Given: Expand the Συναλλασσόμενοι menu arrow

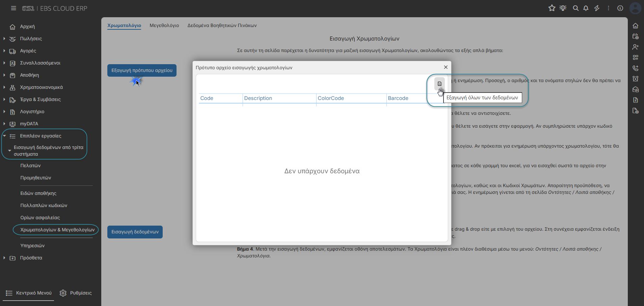Looking at the screenshot, I should [x=4, y=63].
